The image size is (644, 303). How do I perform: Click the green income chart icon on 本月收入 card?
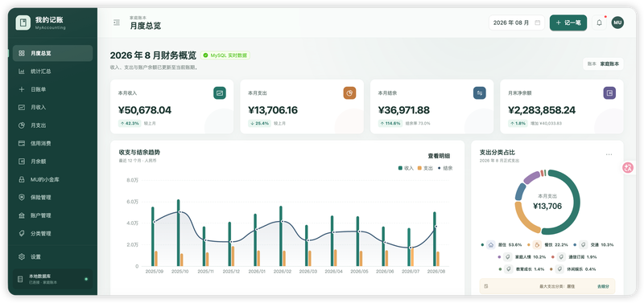(220, 93)
